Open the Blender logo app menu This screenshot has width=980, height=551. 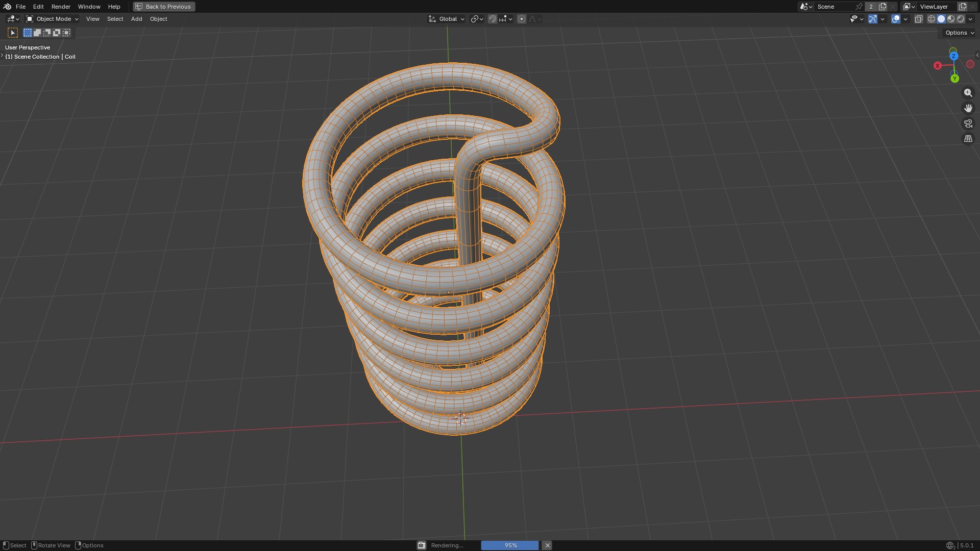point(7,7)
